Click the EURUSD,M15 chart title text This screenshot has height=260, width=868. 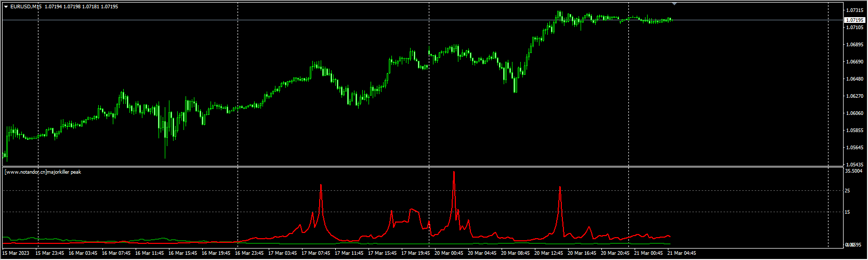(x=26, y=7)
